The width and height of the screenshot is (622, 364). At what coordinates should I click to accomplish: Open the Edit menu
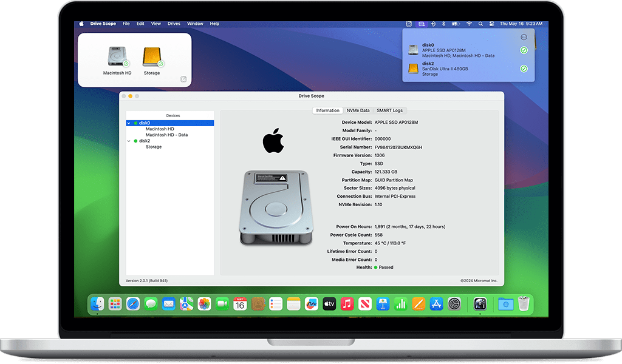coord(140,24)
